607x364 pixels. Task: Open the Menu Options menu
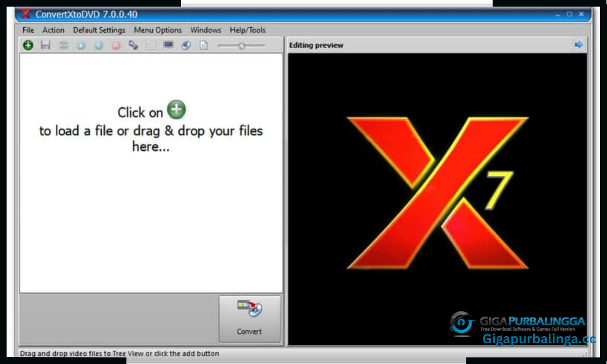coord(157,30)
